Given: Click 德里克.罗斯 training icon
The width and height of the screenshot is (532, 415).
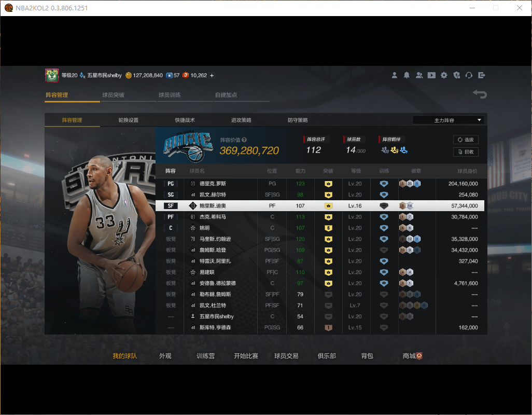Looking at the screenshot, I should [x=384, y=184].
